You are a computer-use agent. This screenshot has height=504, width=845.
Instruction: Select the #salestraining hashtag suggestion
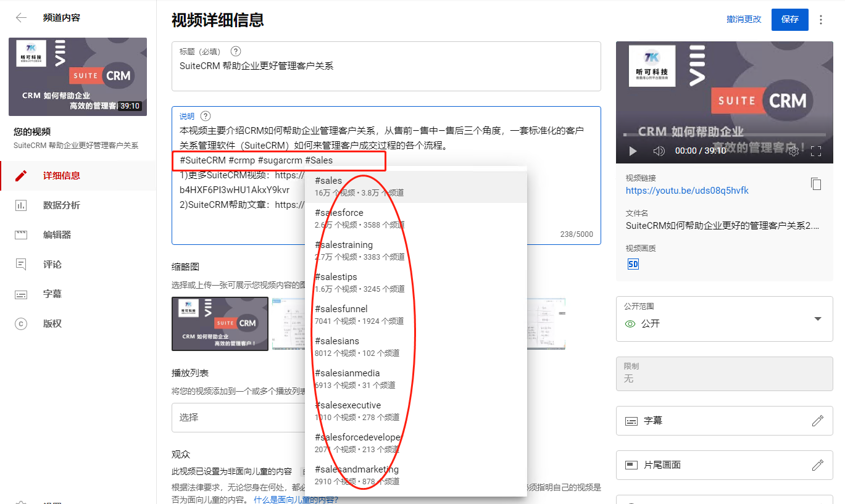pos(416,251)
